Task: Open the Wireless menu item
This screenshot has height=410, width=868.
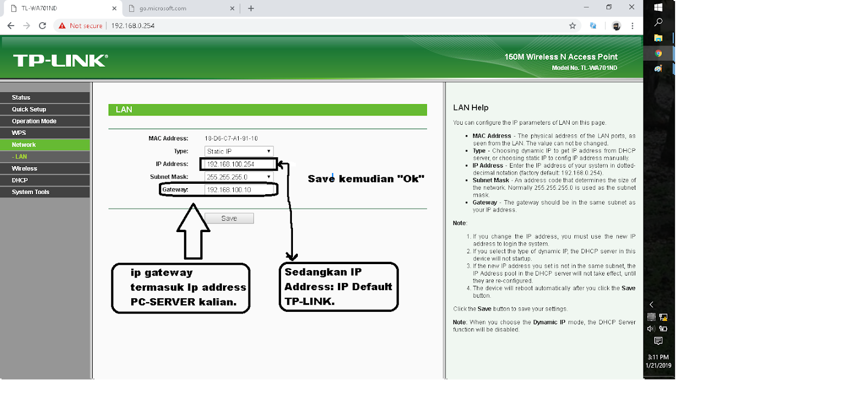Action: (x=45, y=169)
